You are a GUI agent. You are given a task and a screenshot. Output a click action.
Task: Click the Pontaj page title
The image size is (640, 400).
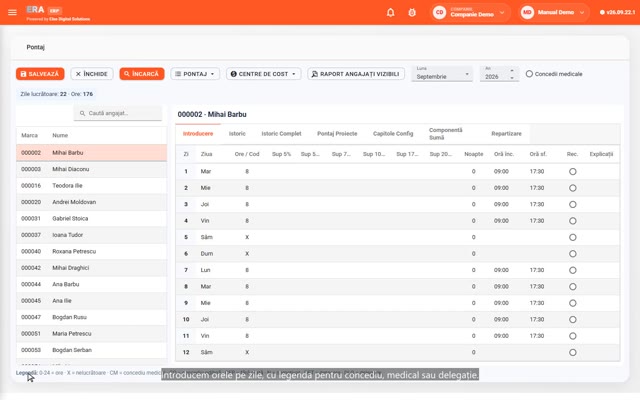click(x=36, y=47)
